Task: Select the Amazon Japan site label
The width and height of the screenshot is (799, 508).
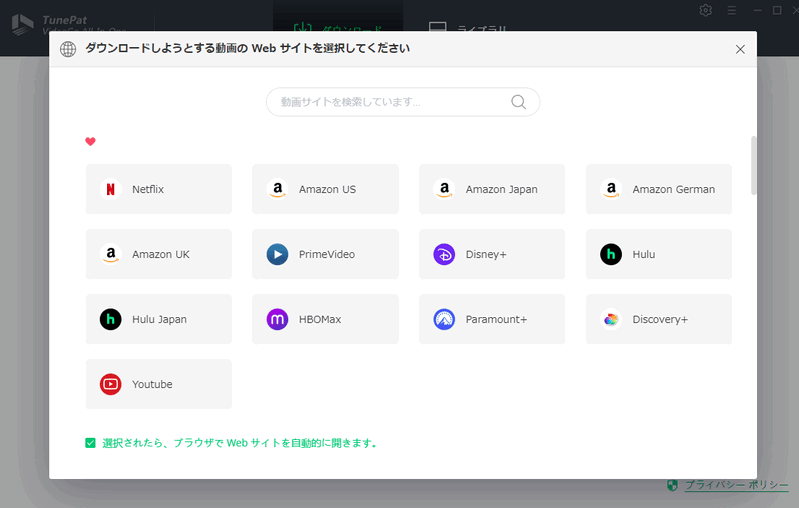Action: [x=501, y=189]
